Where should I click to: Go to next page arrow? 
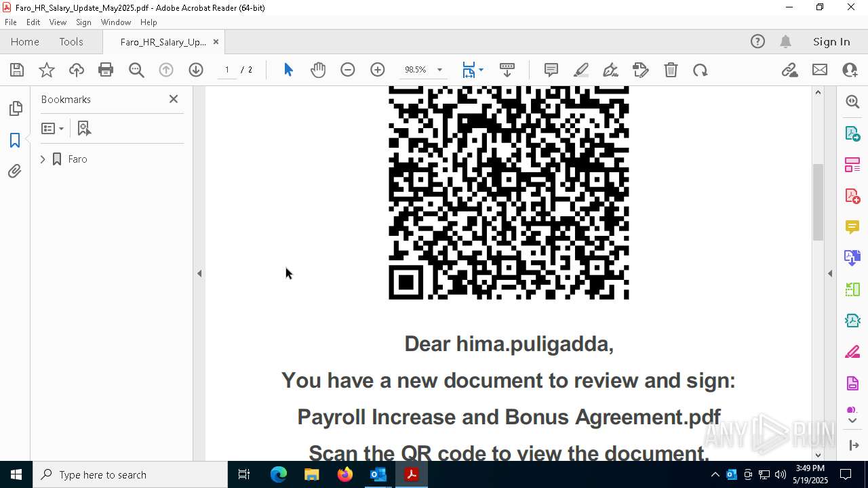pyautogui.click(x=196, y=70)
